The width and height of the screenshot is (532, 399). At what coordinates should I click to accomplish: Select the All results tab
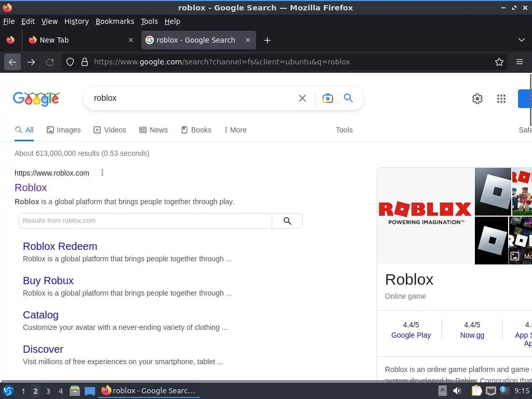[24, 130]
